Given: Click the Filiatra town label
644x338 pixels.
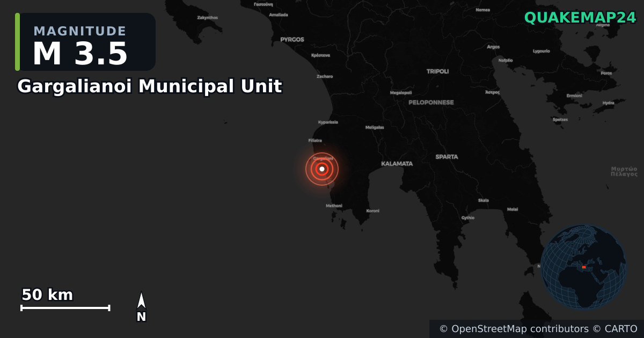Looking at the screenshot, I should coord(315,141).
